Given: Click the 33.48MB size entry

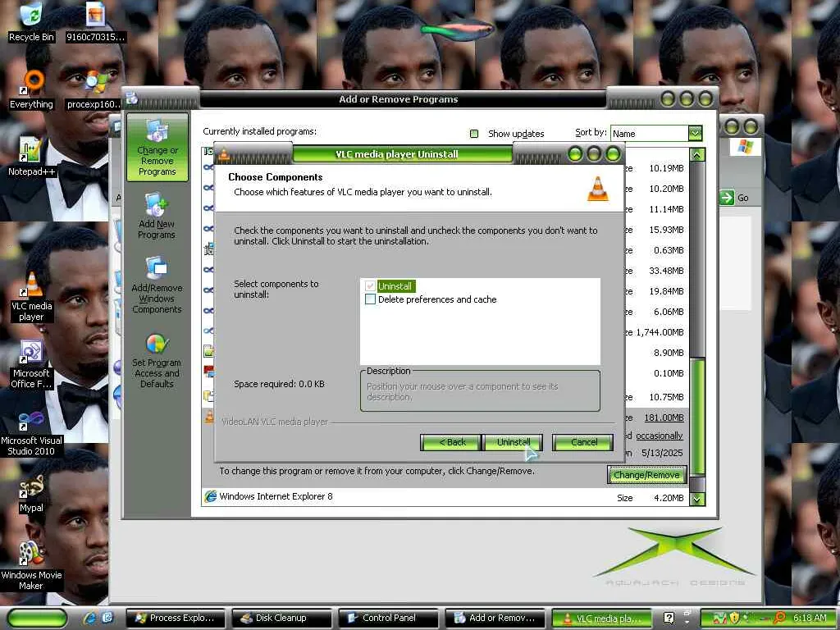Looking at the screenshot, I should 666,271.
